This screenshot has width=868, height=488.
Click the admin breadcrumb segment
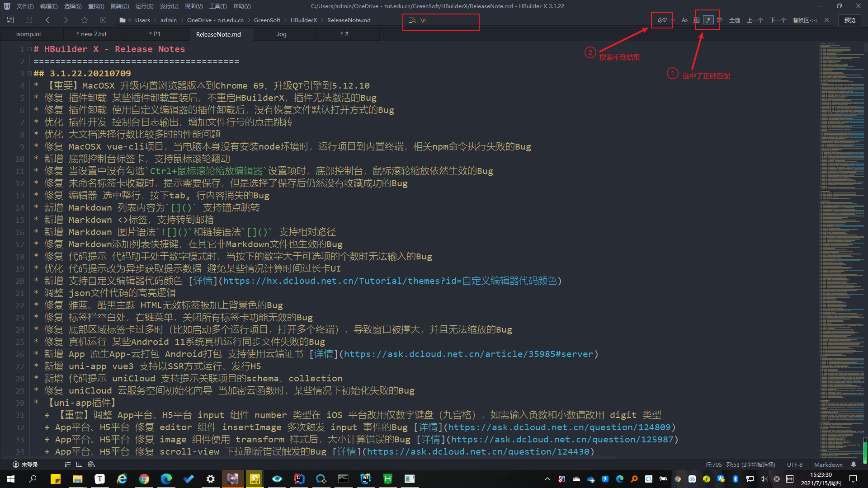[169, 20]
